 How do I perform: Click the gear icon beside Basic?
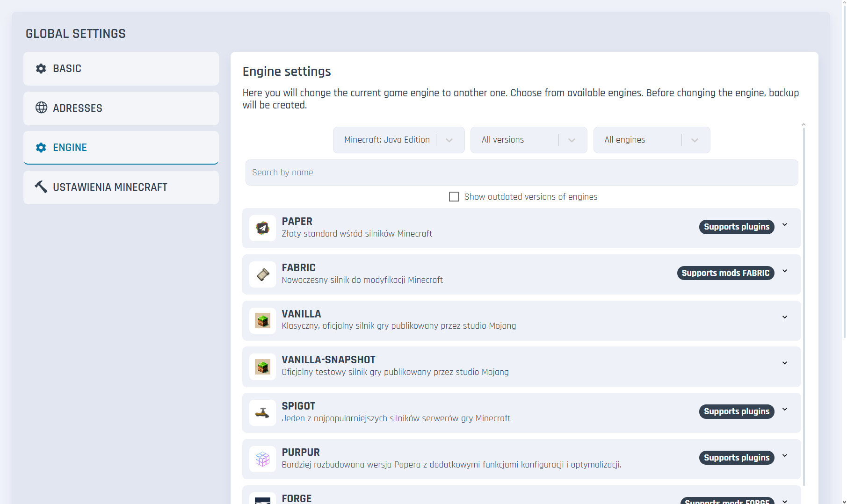pyautogui.click(x=41, y=69)
